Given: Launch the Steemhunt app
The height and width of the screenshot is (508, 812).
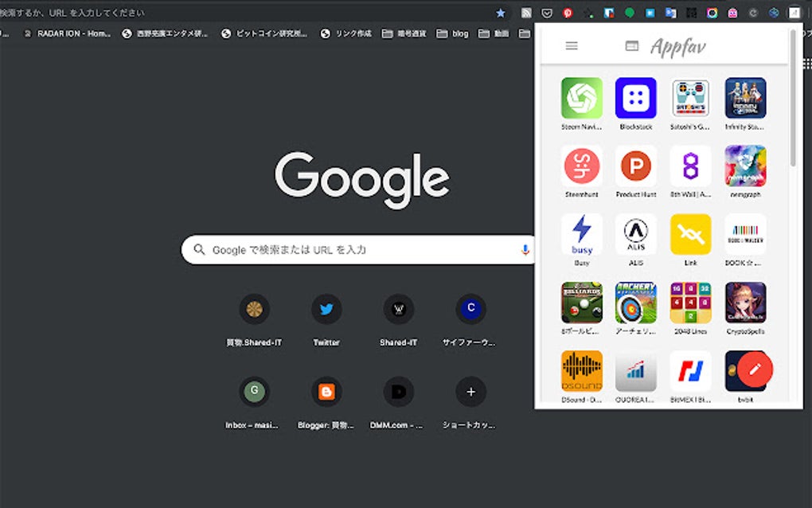Looking at the screenshot, I should pos(582,166).
